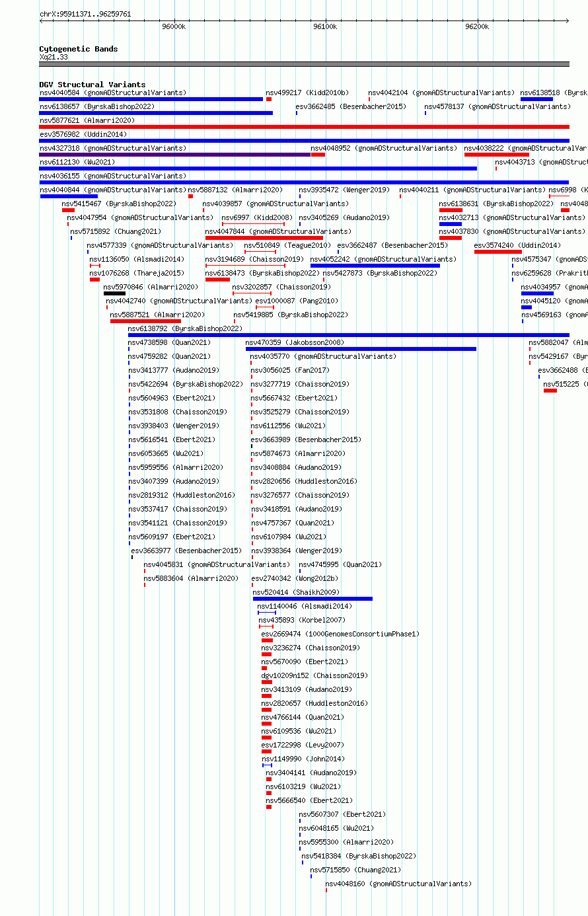Open nsv2819312 (Huddleston2016) variant
Viewport: 588px width, 916px height.
pyautogui.click(x=182, y=495)
